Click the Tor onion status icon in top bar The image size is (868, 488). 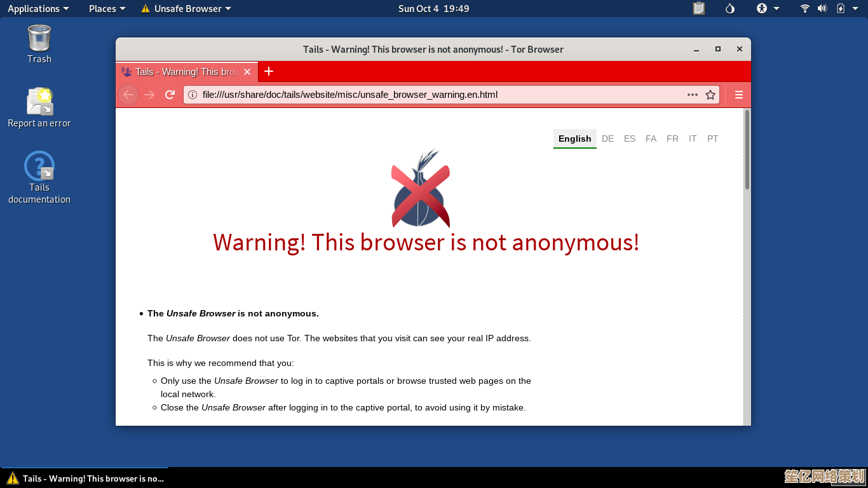pos(730,8)
